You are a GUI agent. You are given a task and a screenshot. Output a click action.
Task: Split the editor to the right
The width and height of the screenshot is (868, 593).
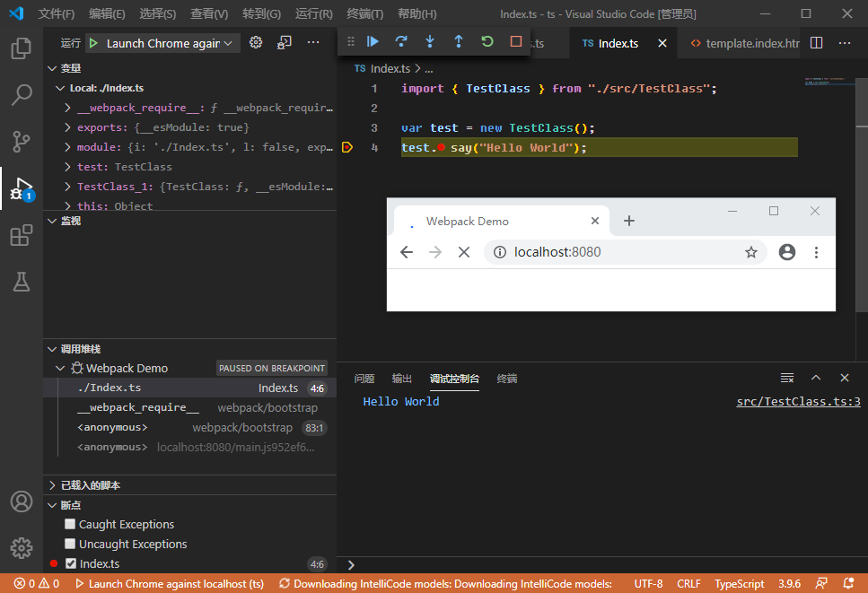click(x=816, y=43)
